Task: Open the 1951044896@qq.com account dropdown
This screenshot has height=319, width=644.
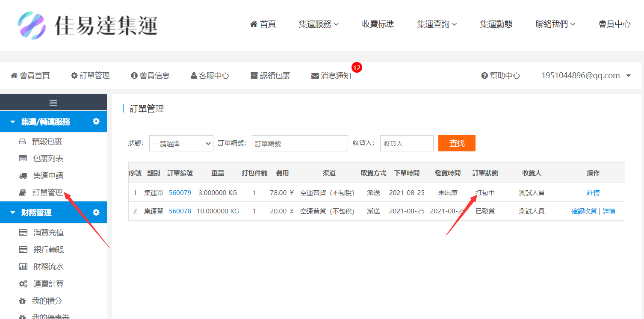Action: [586, 75]
